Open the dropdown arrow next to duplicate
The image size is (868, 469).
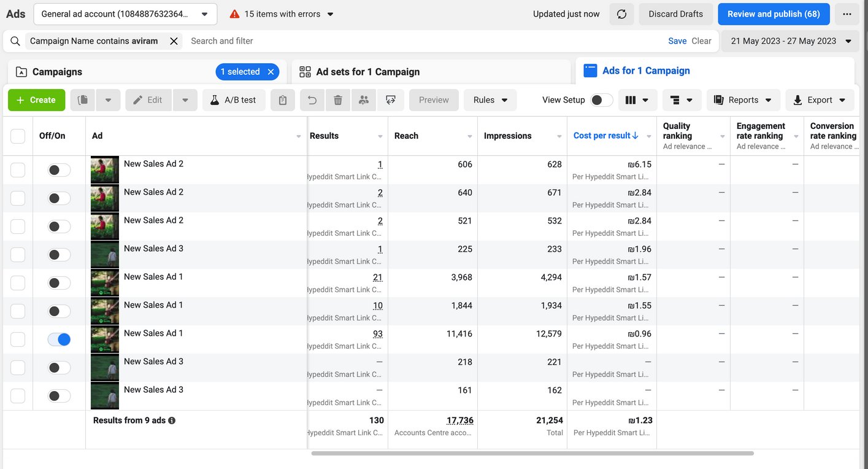pos(108,100)
